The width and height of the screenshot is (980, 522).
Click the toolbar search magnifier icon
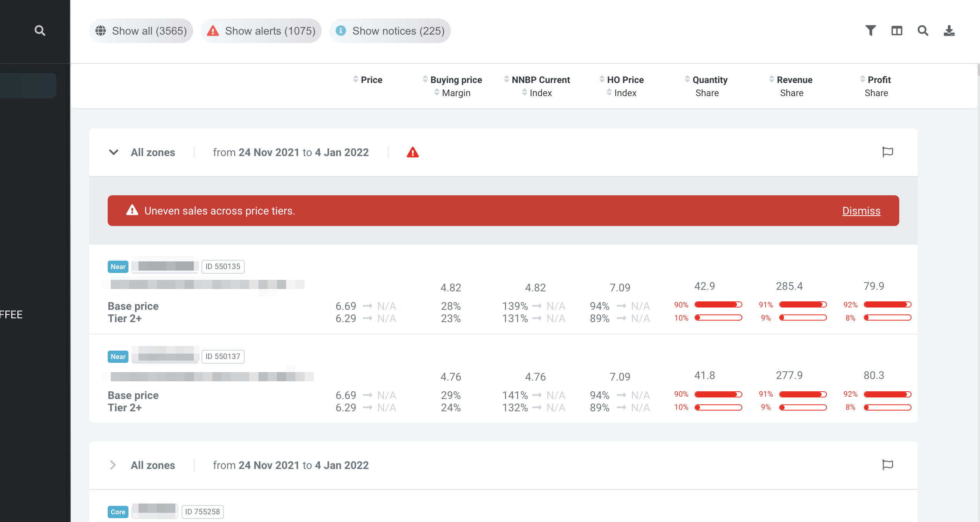coord(923,30)
